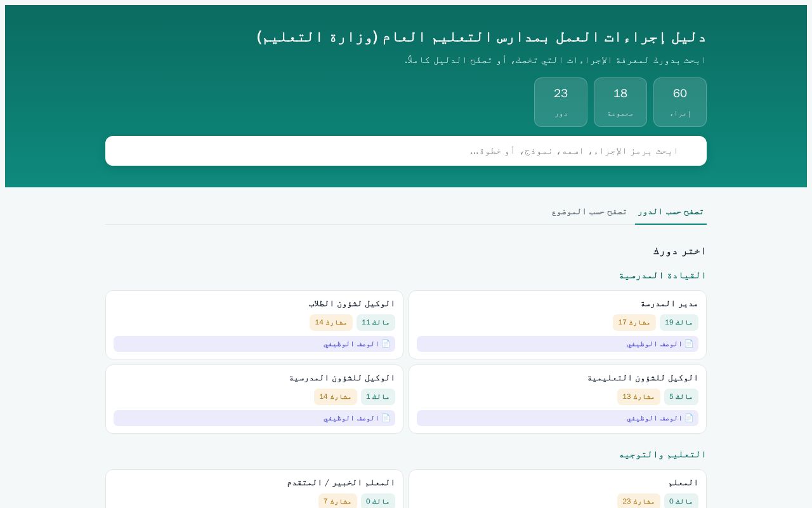Click the مالك 11 badge
The image size is (812, 508).
click(376, 323)
